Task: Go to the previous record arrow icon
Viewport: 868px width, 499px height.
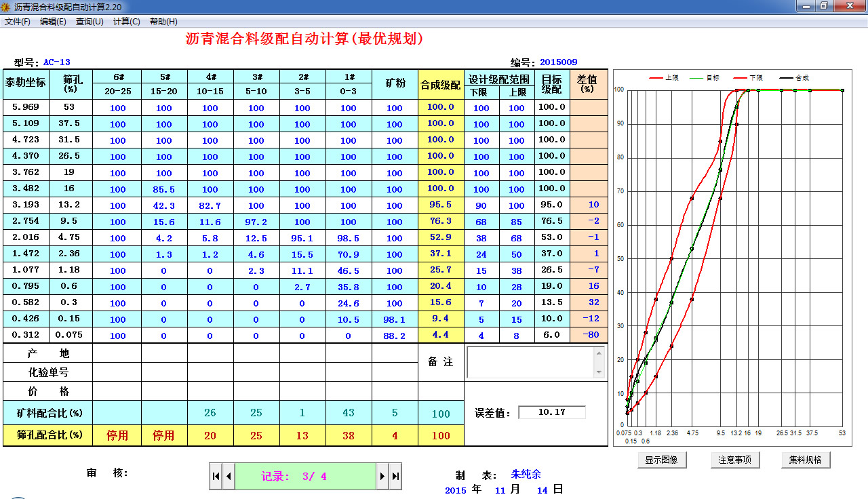Action: click(x=228, y=476)
